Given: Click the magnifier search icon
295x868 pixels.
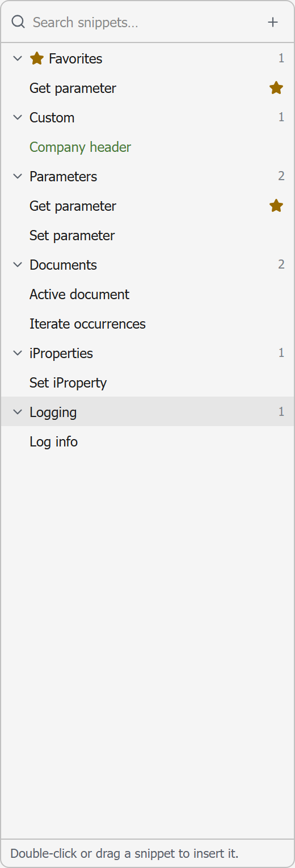Looking at the screenshot, I should click(x=18, y=22).
